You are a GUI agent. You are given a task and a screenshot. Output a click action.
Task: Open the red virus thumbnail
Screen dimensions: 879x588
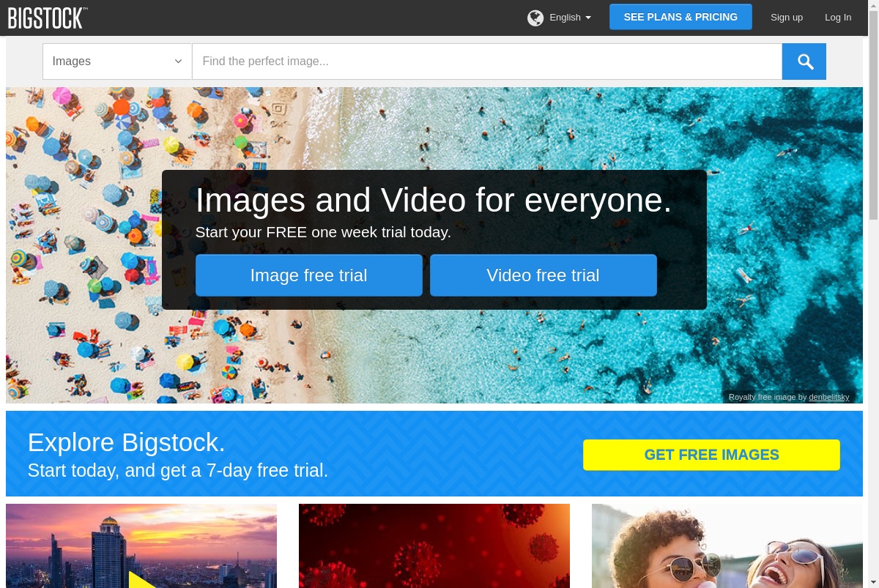434,546
